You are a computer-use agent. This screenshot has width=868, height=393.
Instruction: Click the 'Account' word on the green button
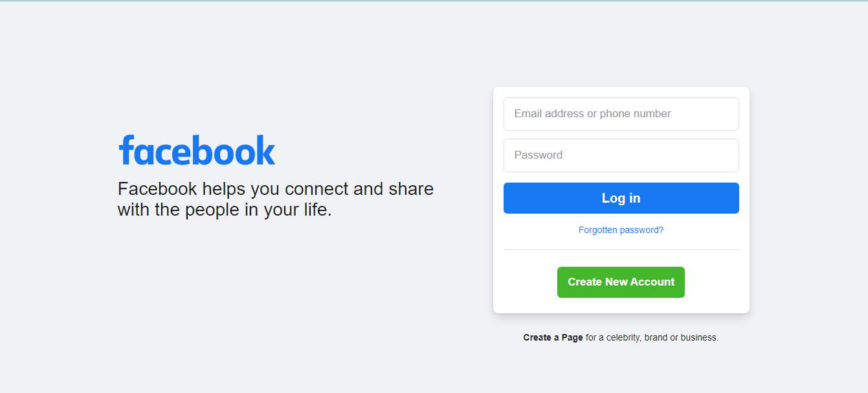click(653, 282)
